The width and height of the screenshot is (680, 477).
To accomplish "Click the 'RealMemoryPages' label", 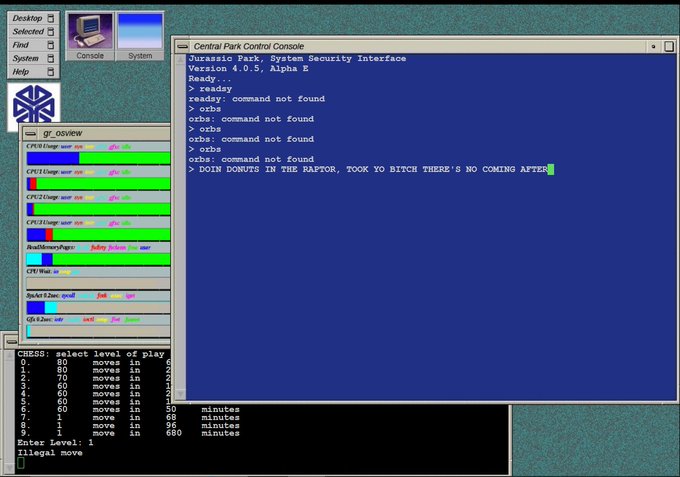I will tap(50, 247).
